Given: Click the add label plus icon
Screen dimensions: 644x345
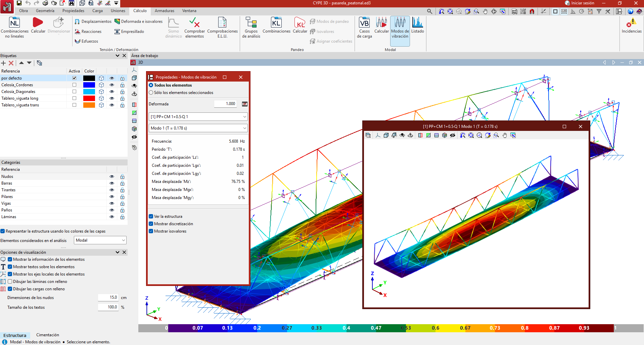Looking at the screenshot, I should (3, 63).
